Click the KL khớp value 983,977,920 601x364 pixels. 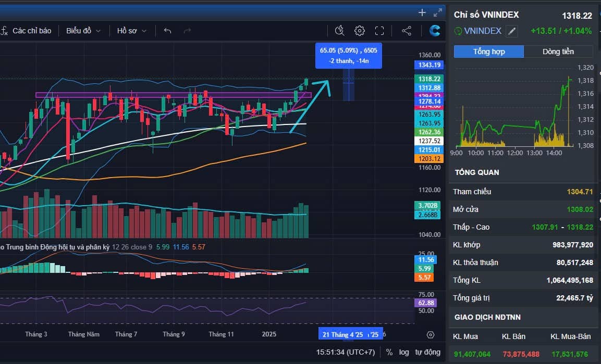[x=573, y=245]
